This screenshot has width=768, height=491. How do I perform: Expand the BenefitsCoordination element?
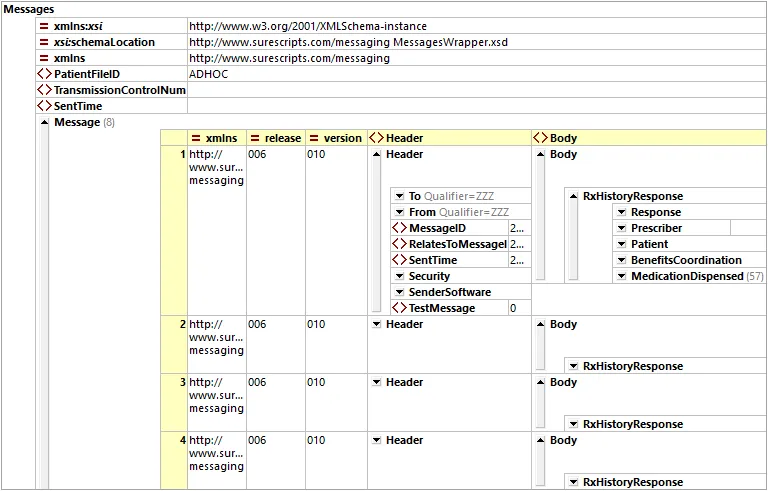(622, 260)
